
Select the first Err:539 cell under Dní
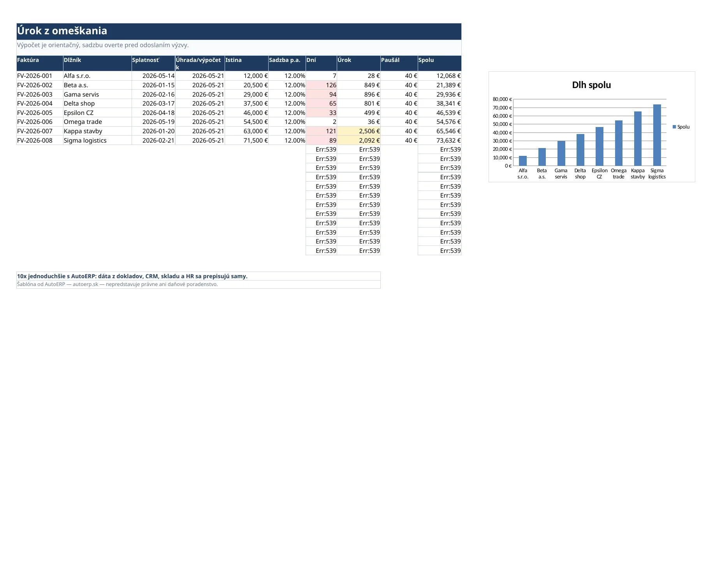(321, 150)
